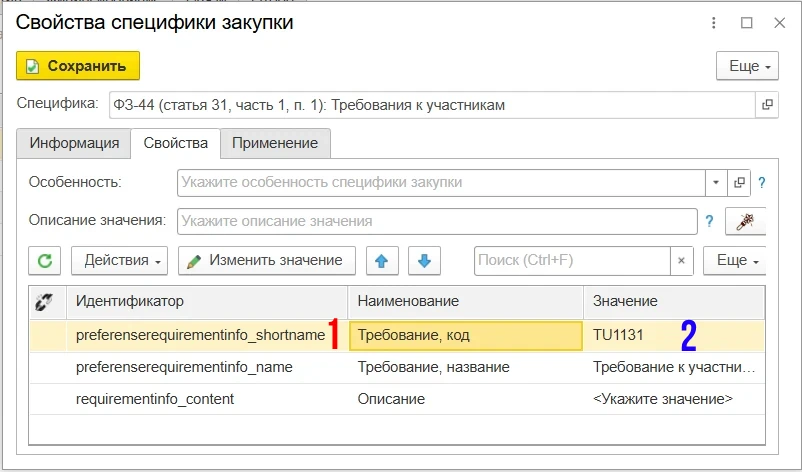This screenshot has width=802, height=472.
Task: Click the yellow Сохранить button
Action: pos(78,65)
